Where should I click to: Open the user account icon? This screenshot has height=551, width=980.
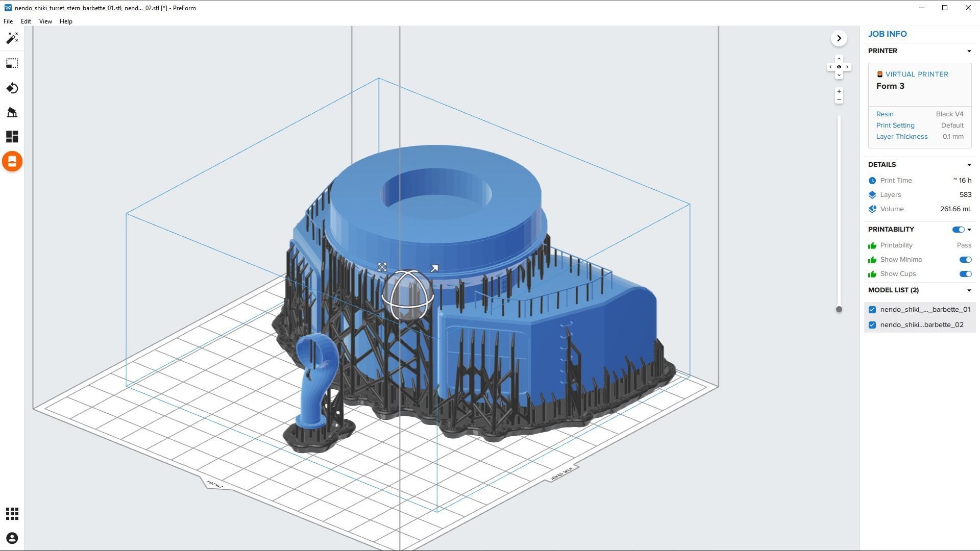[12, 538]
